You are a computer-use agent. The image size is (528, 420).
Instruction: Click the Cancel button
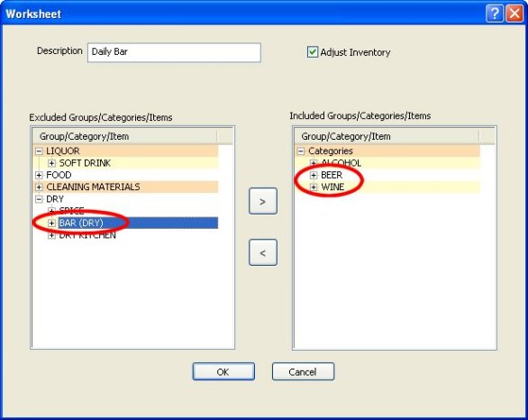pos(303,371)
